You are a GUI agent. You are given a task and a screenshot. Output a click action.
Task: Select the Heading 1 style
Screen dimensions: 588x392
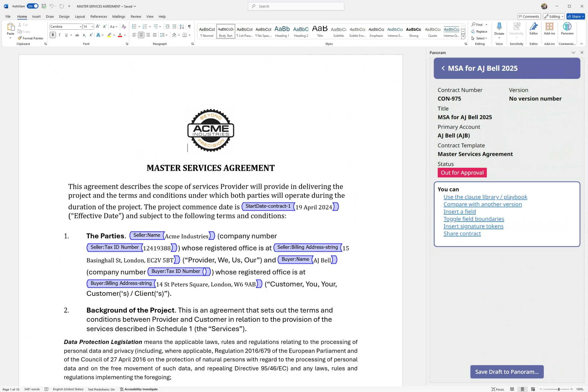pyautogui.click(x=282, y=31)
